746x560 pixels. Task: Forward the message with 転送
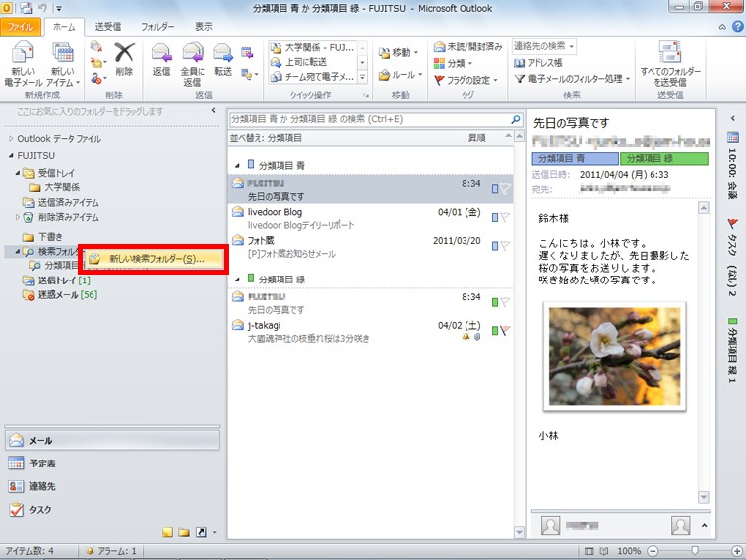223,59
